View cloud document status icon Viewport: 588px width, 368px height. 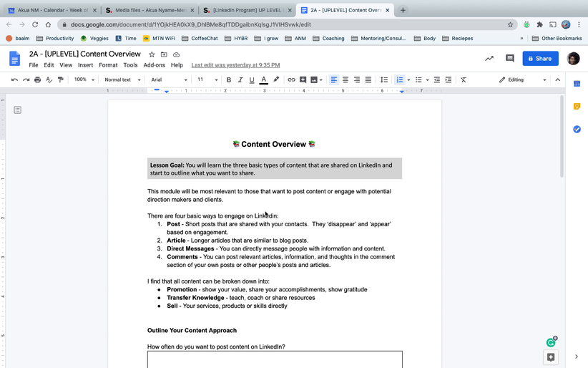(x=176, y=54)
